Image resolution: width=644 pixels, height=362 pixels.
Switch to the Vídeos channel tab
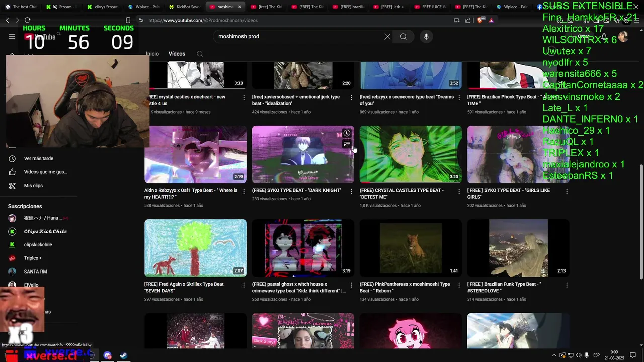(177, 54)
